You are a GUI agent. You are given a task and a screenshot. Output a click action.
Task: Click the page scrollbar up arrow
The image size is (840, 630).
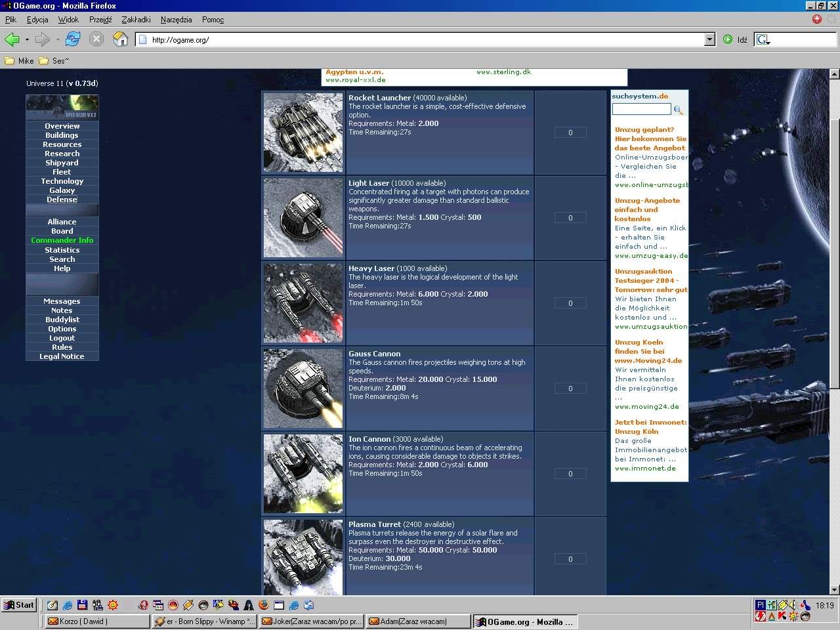pyautogui.click(x=835, y=74)
